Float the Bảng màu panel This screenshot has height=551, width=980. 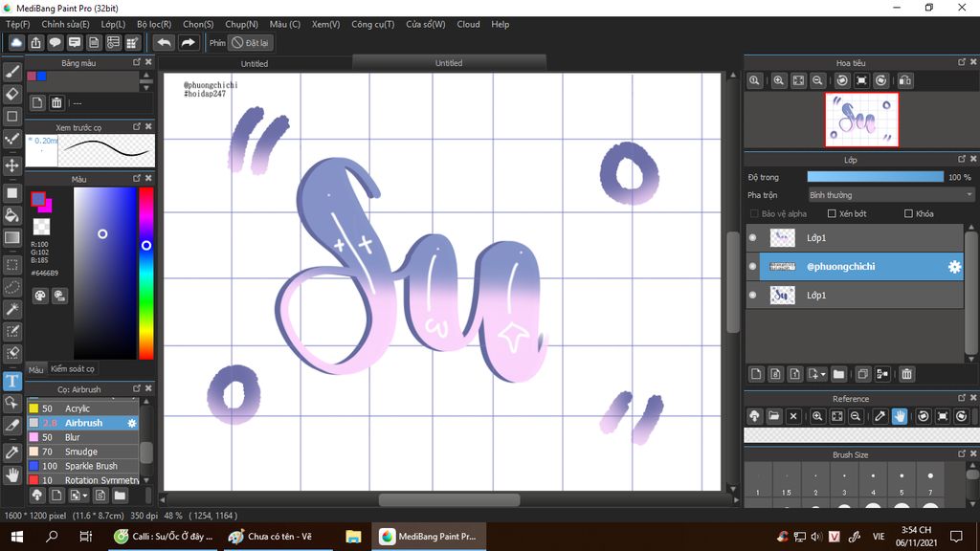coord(137,62)
